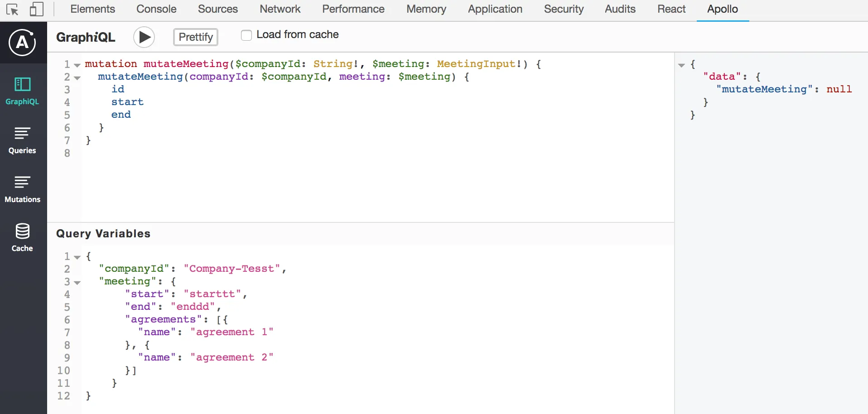Toggle the device toolbar icon

(36, 10)
